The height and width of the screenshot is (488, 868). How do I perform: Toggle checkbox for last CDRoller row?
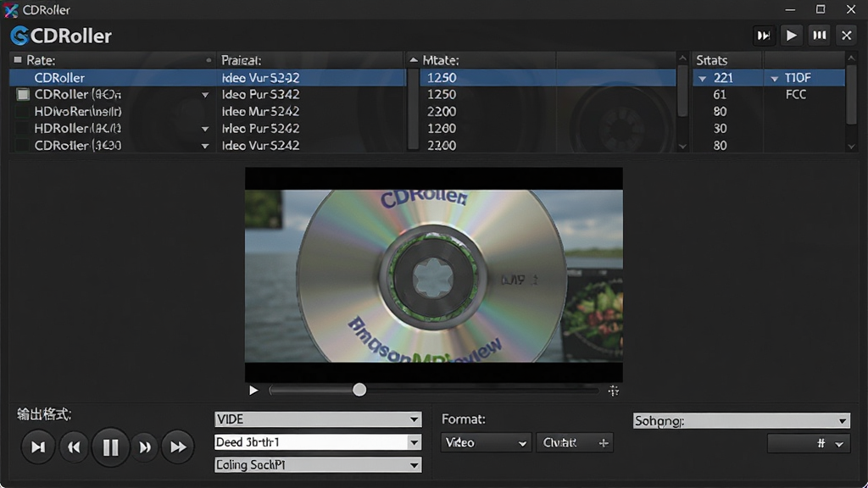23,146
